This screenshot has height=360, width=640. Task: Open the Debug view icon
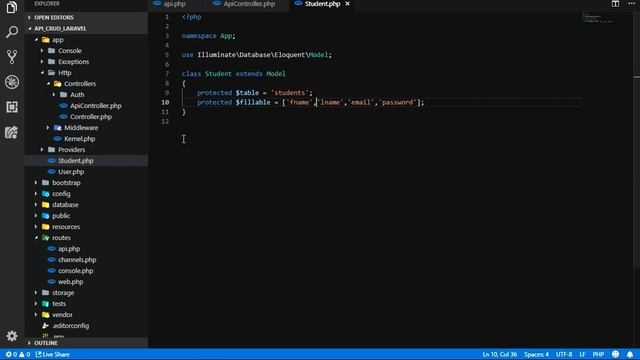[x=12, y=82]
